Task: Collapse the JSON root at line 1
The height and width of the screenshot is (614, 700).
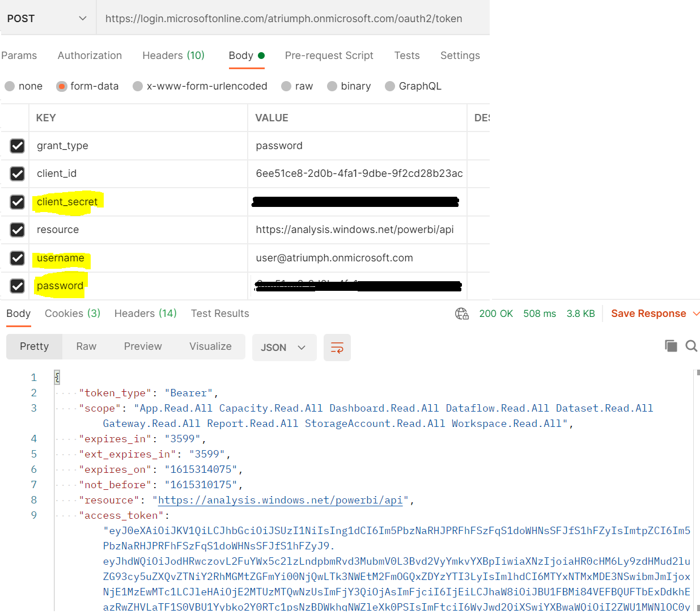Action: [57, 377]
